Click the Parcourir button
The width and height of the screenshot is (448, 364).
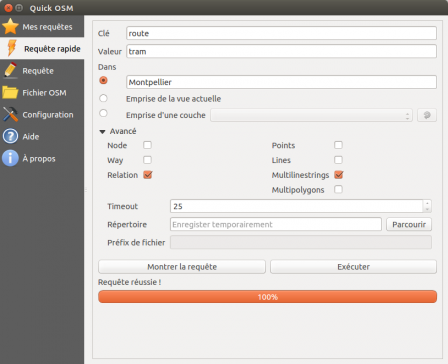(409, 224)
